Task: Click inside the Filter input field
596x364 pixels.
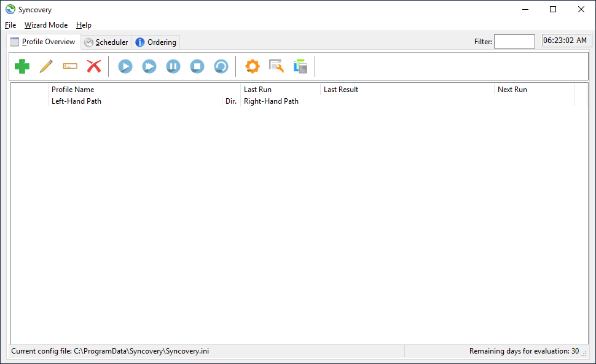Action: pyautogui.click(x=514, y=41)
